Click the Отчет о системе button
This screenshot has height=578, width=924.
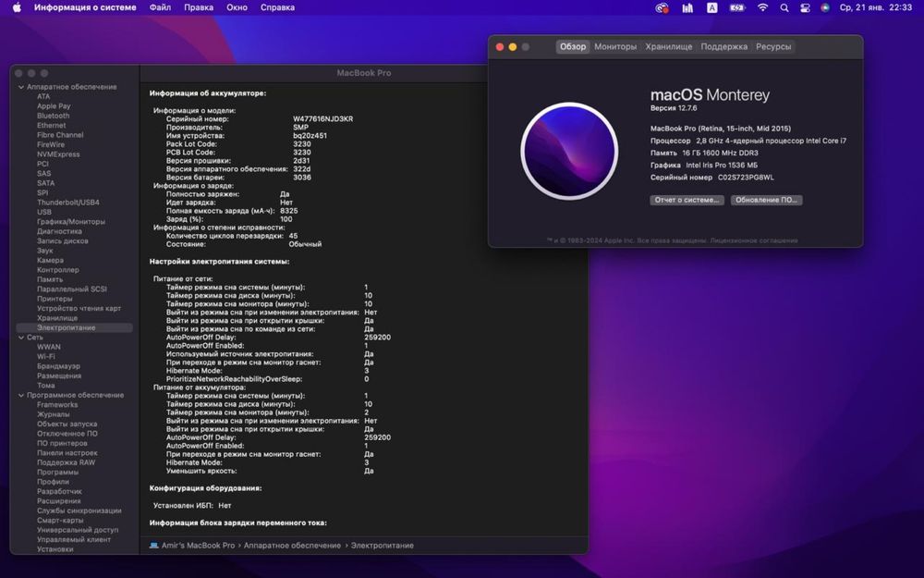(x=687, y=200)
